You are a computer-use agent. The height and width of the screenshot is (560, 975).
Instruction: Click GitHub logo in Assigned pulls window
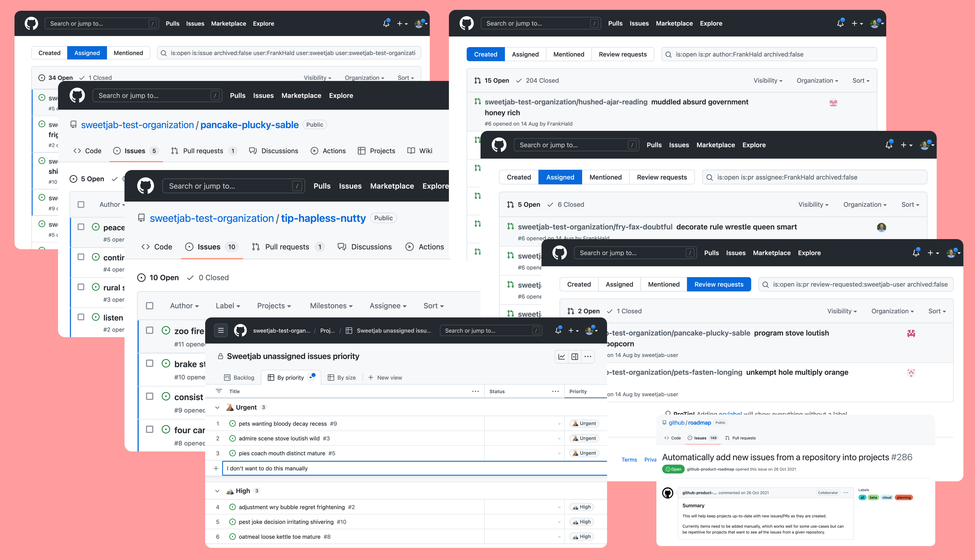pos(499,145)
